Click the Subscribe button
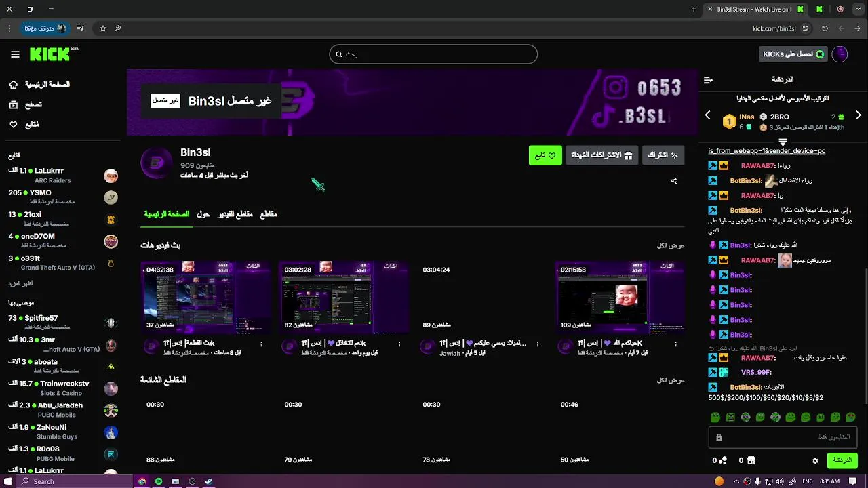 pyautogui.click(x=663, y=155)
